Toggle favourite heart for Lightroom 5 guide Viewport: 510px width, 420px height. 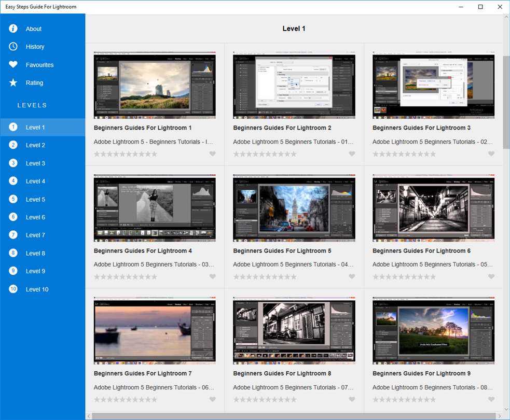pyautogui.click(x=352, y=277)
